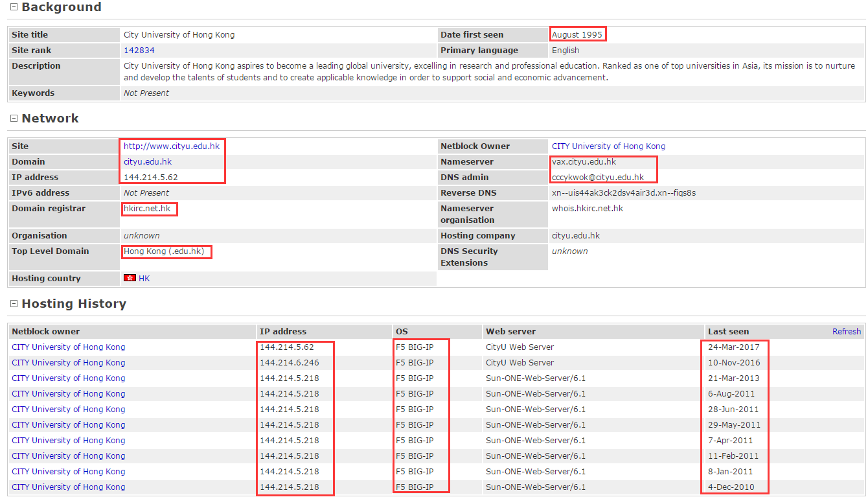Viewport: 868px width, 497px height.
Task: Select F5 BIG-IP in 24-Mar-2017 row
Action: click(415, 347)
